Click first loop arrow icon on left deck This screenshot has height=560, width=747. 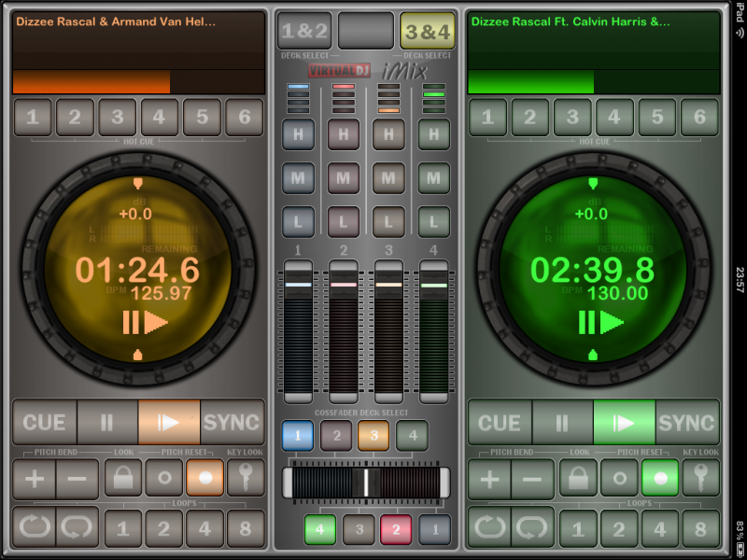point(35,527)
